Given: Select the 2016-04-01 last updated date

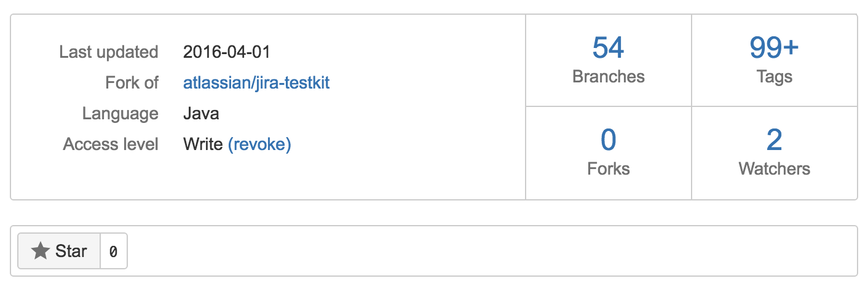Looking at the screenshot, I should (x=227, y=52).
